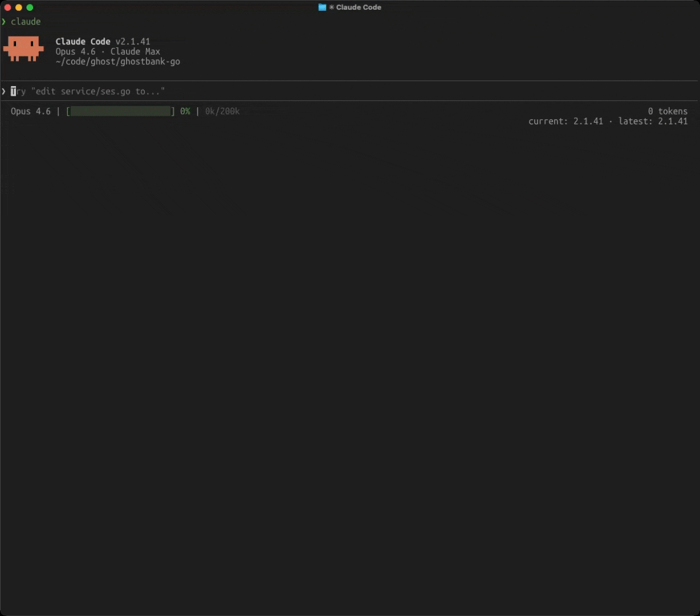Click the v2.1.41 version label in header
This screenshot has height=616, width=700.
coord(133,42)
